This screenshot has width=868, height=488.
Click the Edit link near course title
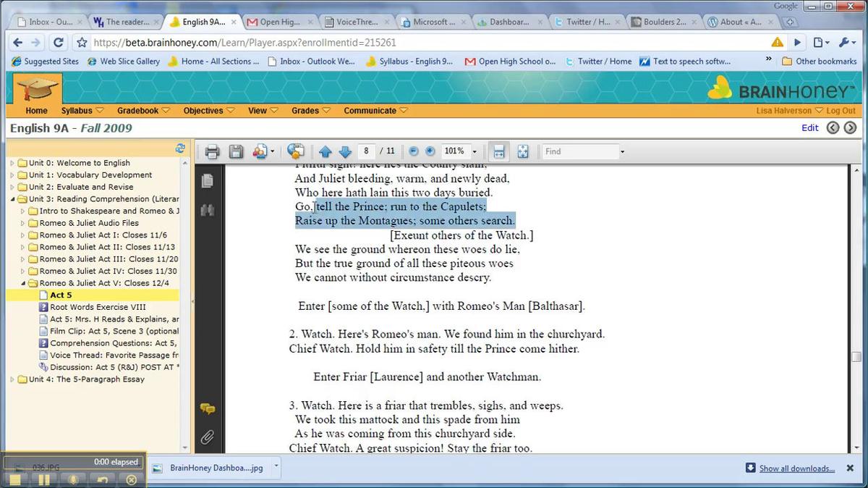[810, 127]
